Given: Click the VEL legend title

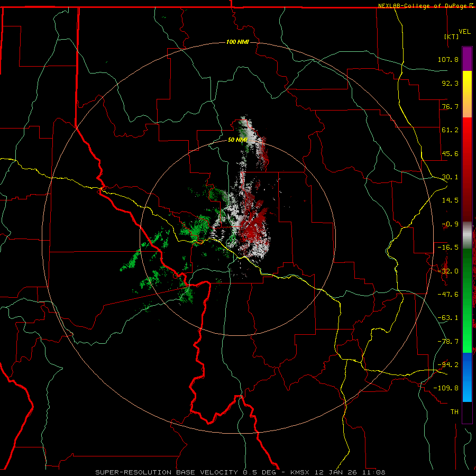Looking at the screenshot, I should (464, 32).
